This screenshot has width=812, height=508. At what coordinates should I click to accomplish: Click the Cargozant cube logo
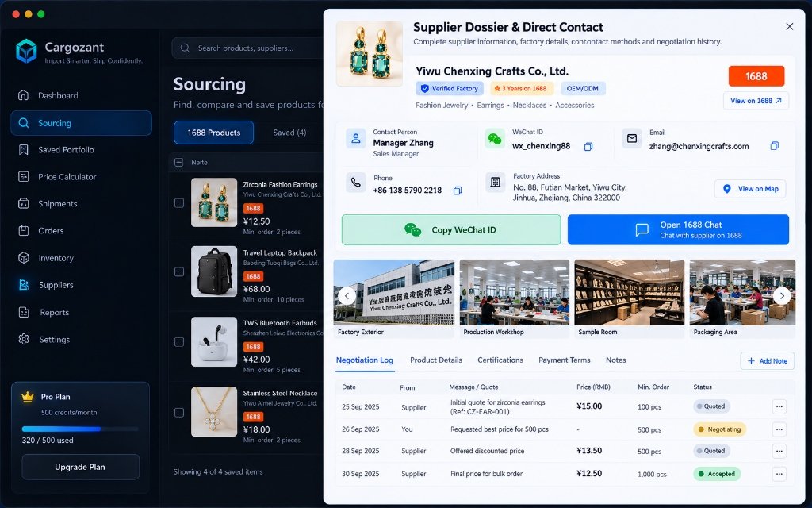coord(26,52)
